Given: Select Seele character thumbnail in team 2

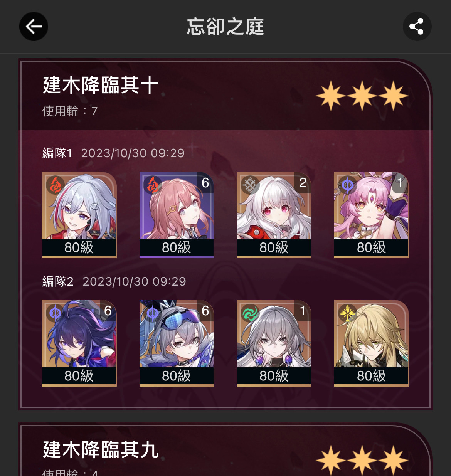Looking at the screenshot, I should pos(79,343).
